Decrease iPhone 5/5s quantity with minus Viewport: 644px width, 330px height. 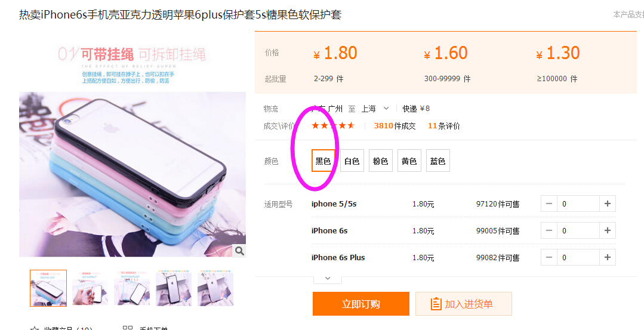[x=549, y=203]
